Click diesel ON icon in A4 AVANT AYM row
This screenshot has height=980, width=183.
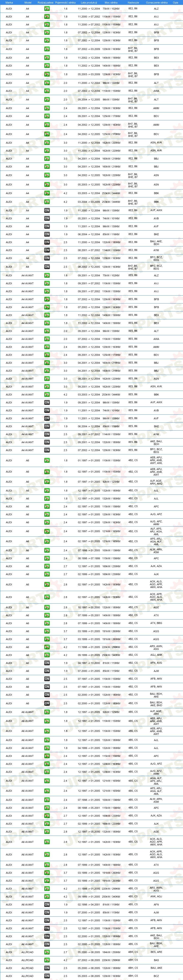pyautogui.click(x=47, y=435)
